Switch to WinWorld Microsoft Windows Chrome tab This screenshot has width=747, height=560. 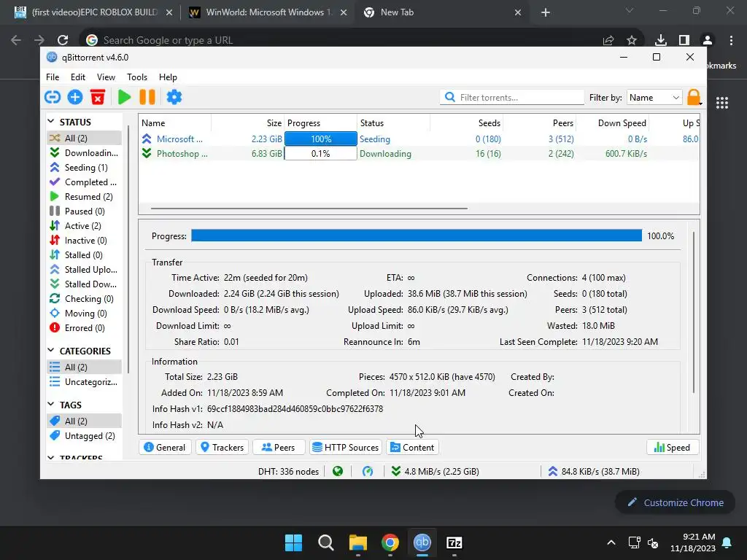(268, 12)
